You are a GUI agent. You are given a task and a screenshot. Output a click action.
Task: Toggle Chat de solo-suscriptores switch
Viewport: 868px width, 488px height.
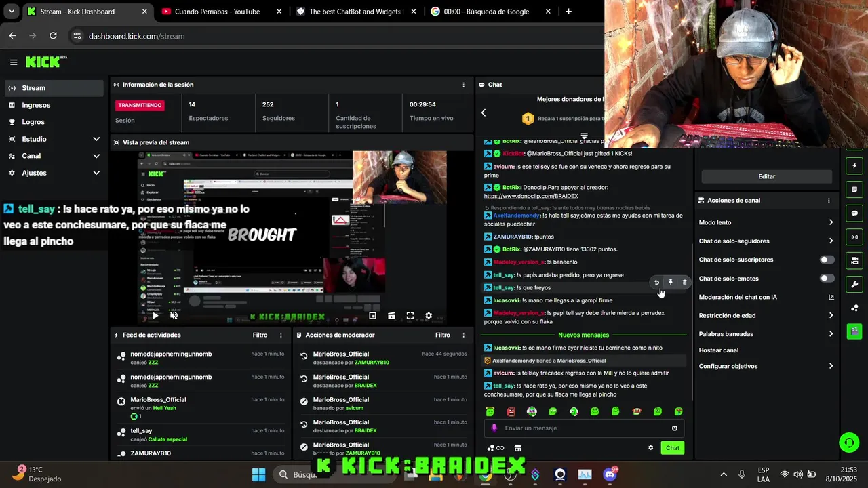pyautogui.click(x=827, y=260)
